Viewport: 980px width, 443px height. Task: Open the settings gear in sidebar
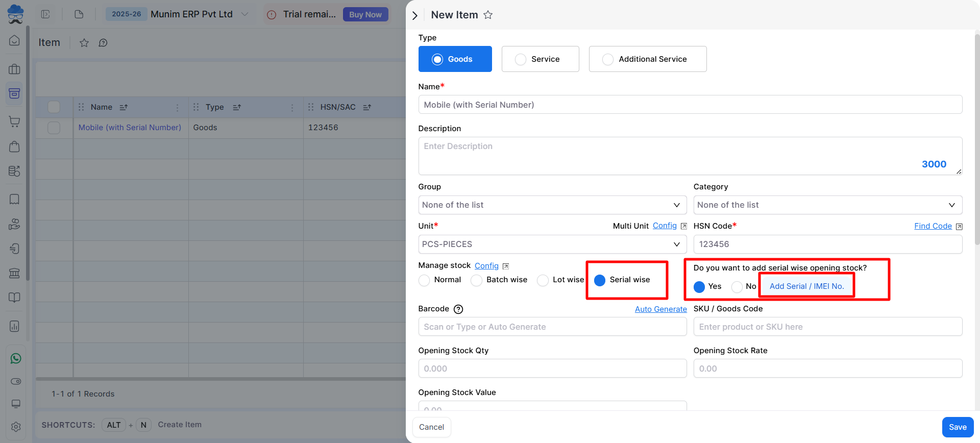(16, 427)
